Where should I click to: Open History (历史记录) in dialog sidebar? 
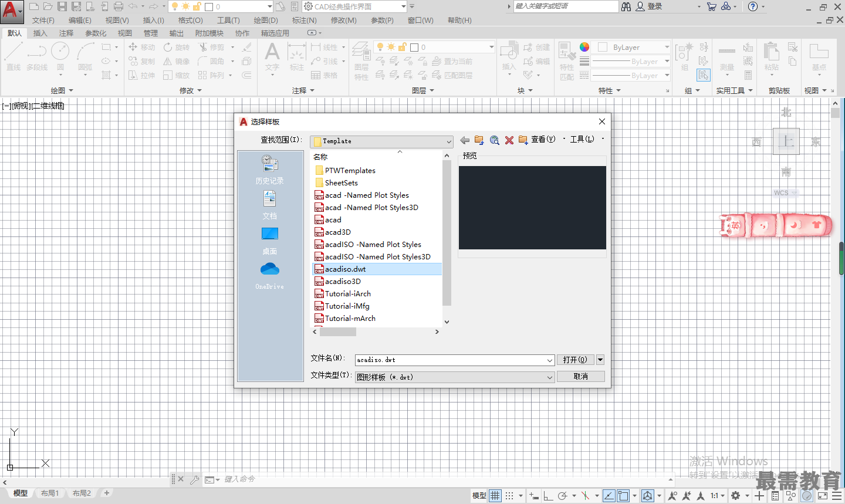270,170
